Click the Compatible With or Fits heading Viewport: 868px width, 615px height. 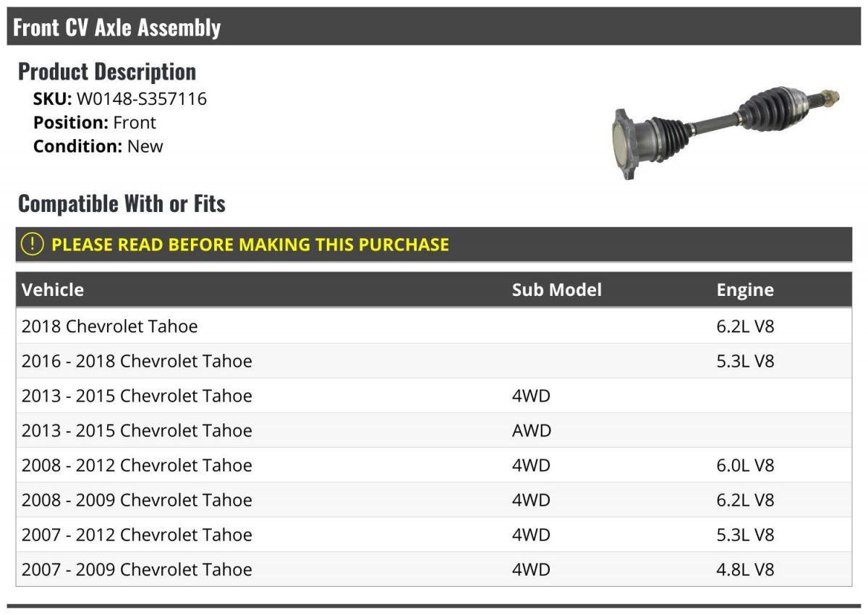(x=122, y=204)
